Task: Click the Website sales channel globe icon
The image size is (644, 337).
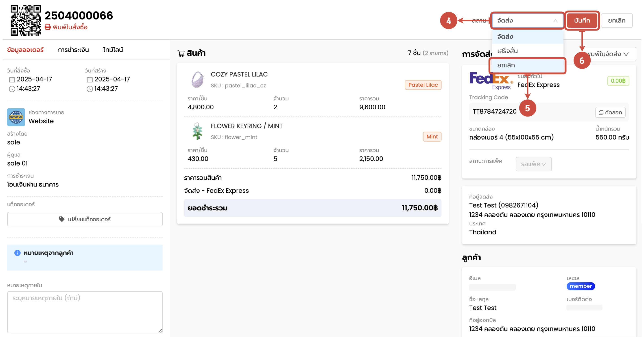Action: click(16, 117)
